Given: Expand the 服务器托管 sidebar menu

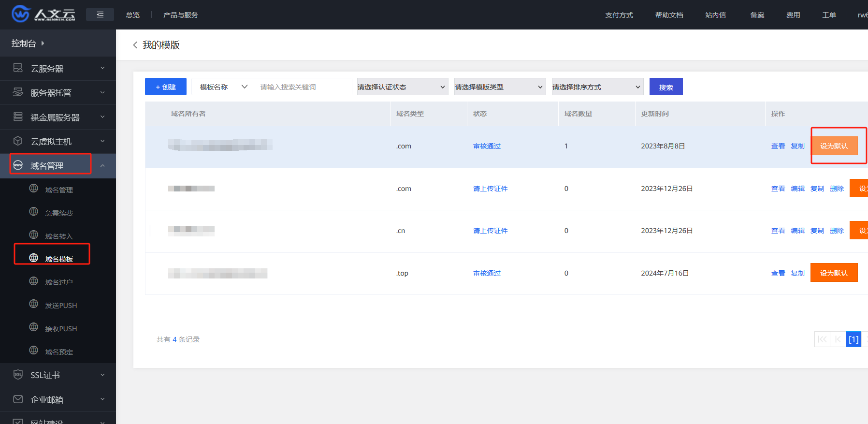Looking at the screenshot, I should tap(102, 92).
